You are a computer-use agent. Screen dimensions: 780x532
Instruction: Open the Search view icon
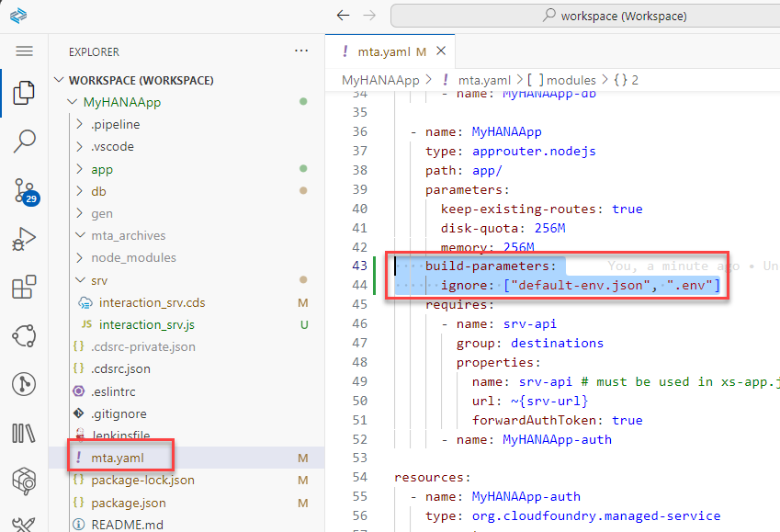(24, 141)
